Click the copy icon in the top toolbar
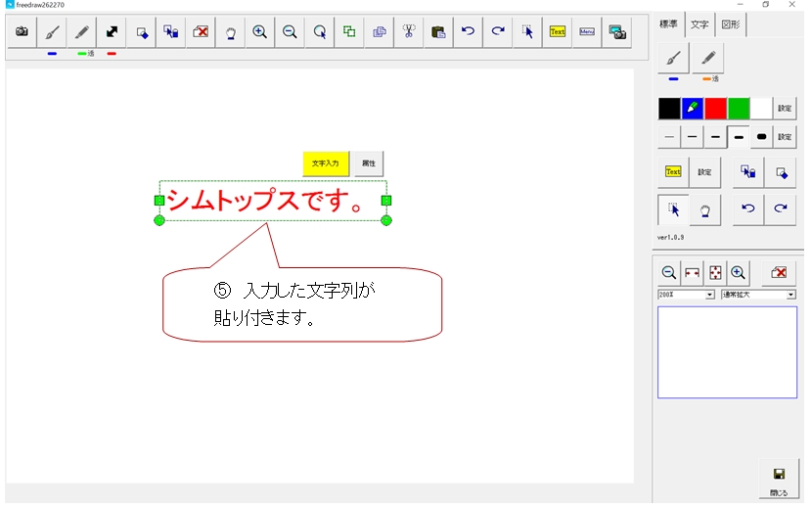Viewport: 812px width, 508px height. pyautogui.click(x=379, y=32)
